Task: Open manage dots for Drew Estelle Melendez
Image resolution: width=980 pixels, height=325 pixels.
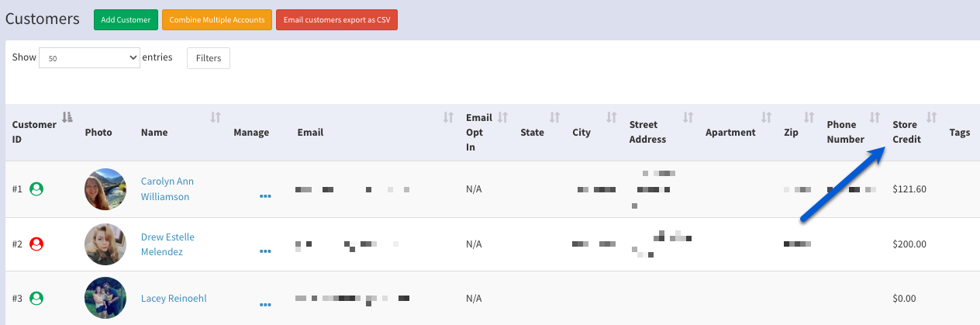Action: 265,252
